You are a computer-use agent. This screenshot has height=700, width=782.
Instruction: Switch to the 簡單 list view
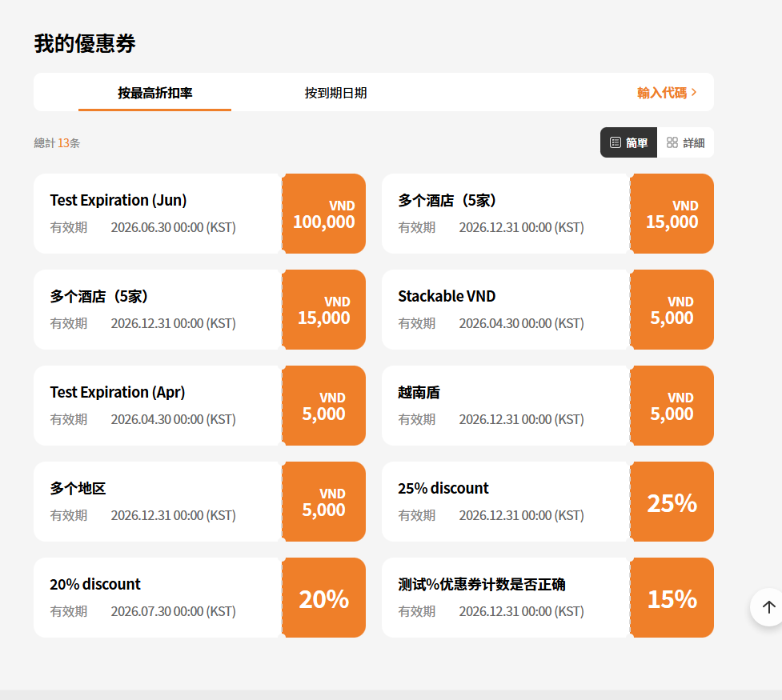point(628,142)
